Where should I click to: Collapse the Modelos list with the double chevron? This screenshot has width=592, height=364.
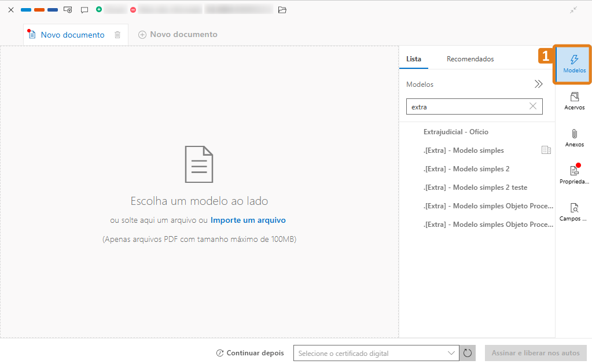[x=538, y=83]
